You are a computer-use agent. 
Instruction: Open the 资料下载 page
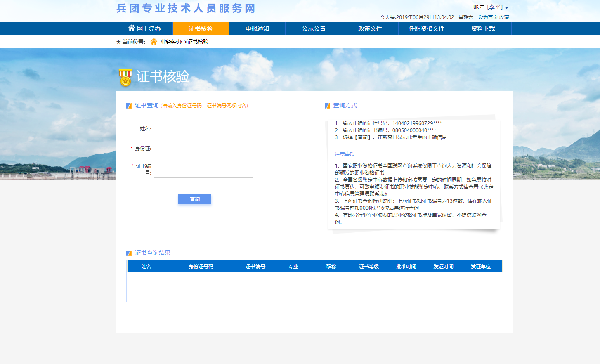(x=483, y=28)
